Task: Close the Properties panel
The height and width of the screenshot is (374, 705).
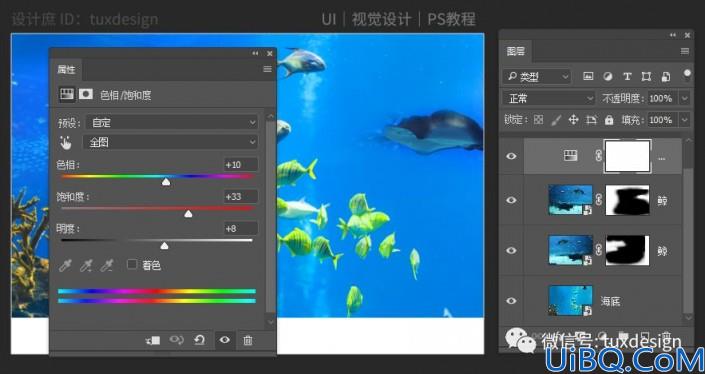Action: (270, 53)
